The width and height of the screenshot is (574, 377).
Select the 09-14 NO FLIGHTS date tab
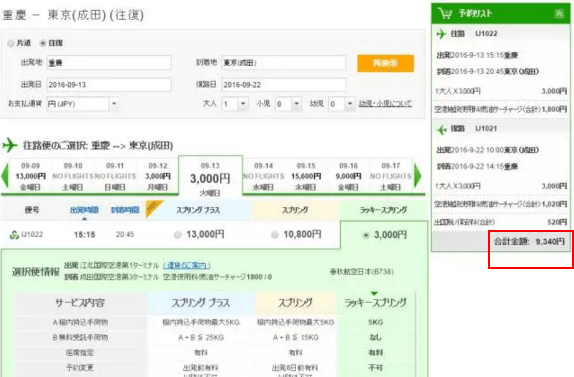click(x=264, y=176)
